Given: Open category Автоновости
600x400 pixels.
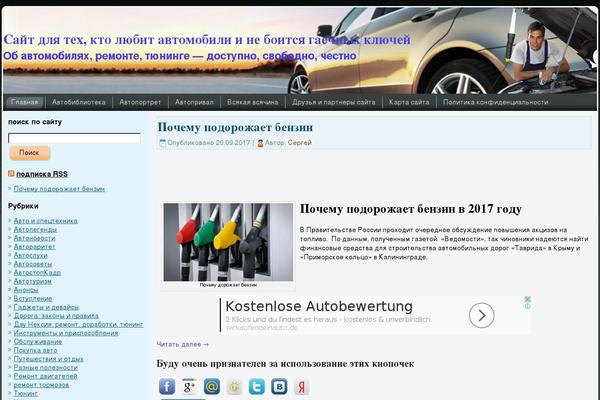Looking at the screenshot, I should pos(34,238).
